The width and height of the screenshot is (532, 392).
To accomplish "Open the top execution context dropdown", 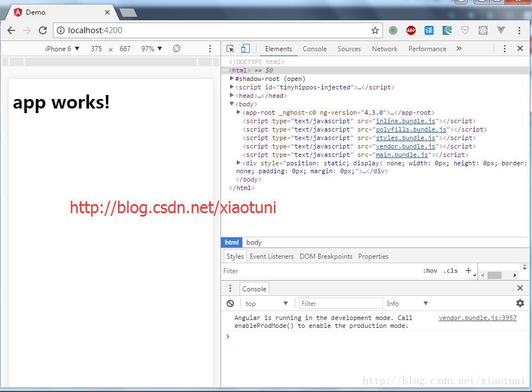I will [x=267, y=303].
